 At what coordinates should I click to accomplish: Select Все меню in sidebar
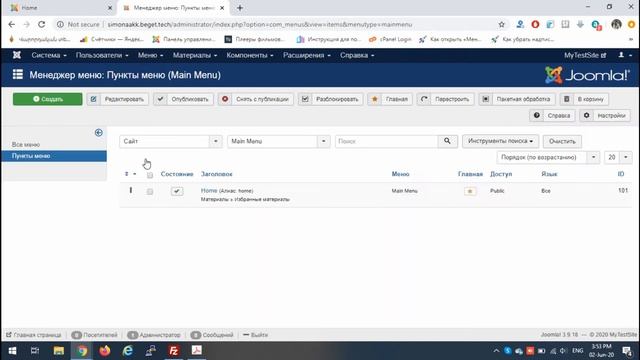coord(26,144)
